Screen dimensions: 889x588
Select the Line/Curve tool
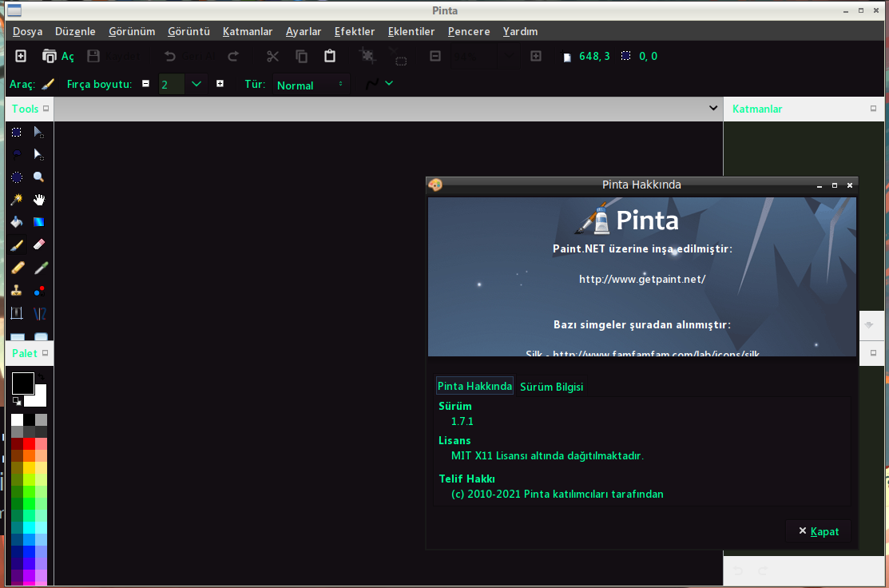click(x=38, y=313)
